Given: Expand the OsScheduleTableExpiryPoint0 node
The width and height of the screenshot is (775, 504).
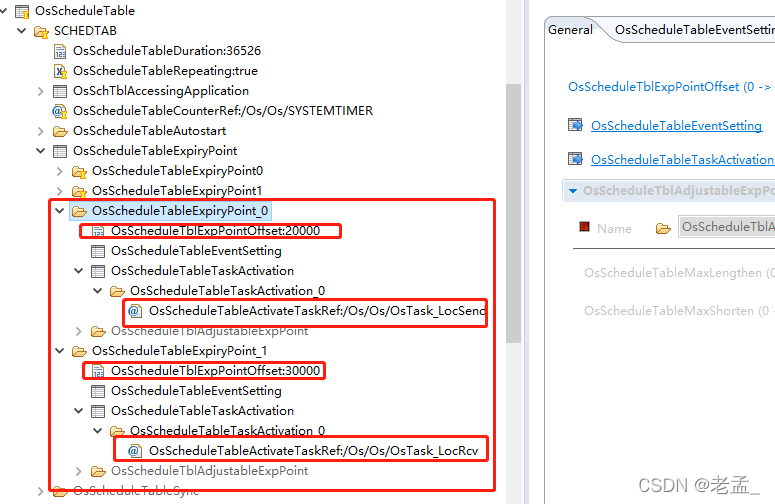Looking at the screenshot, I should point(60,171).
